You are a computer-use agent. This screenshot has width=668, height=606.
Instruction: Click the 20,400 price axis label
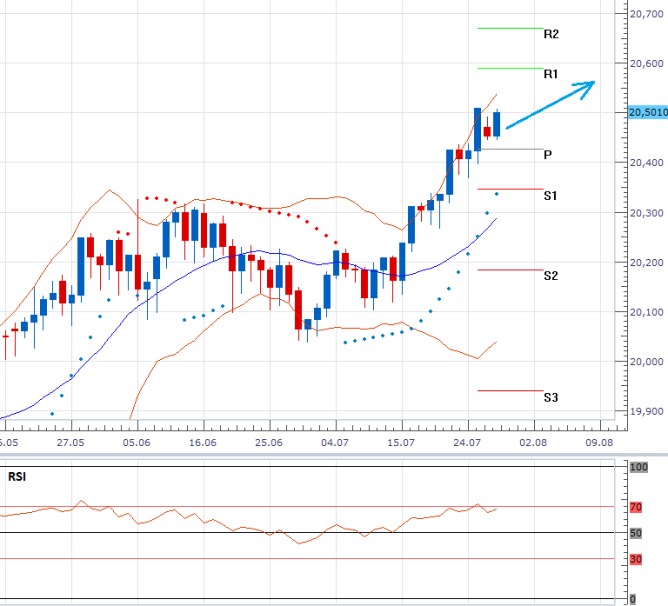[647, 162]
